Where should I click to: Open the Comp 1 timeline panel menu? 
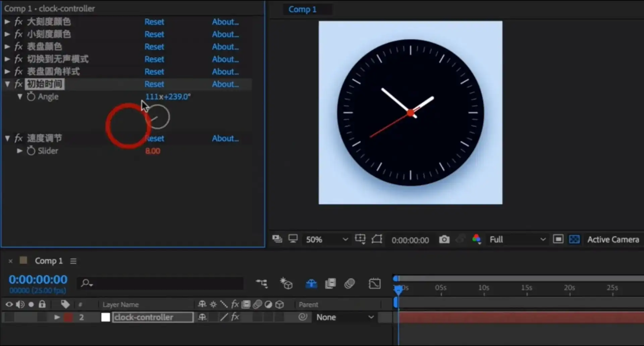(x=73, y=261)
